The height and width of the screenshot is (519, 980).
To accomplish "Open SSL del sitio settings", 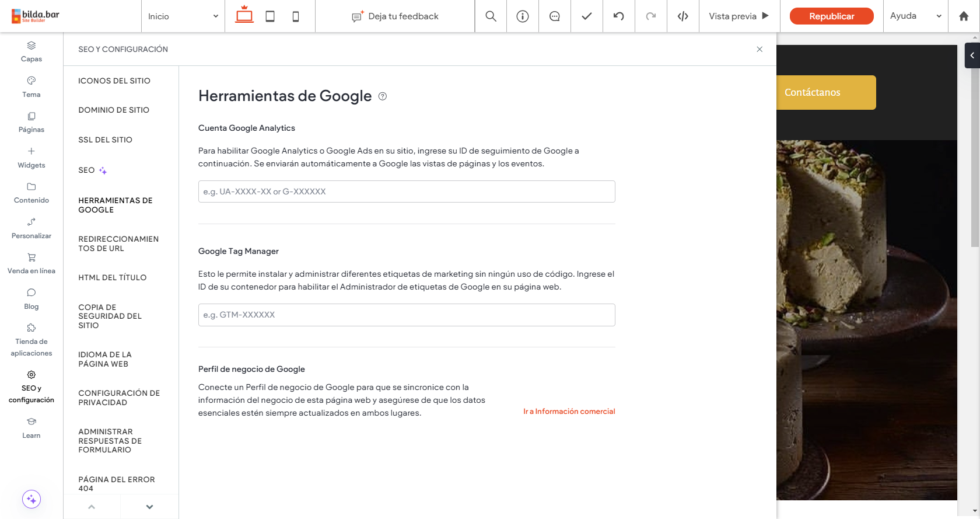I will (x=106, y=140).
